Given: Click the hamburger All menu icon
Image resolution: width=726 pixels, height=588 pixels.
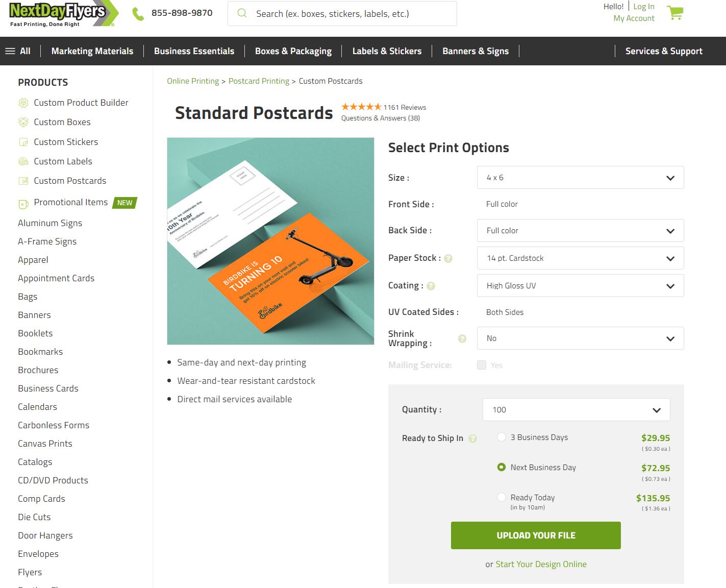Looking at the screenshot, I should (10, 51).
